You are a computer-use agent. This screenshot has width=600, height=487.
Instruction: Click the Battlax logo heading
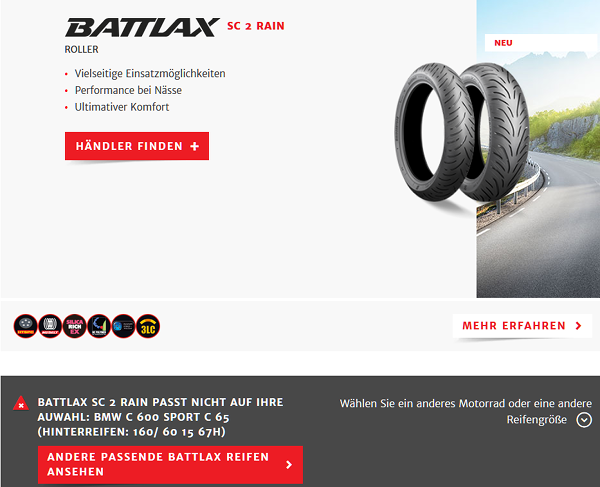tap(142, 27)
